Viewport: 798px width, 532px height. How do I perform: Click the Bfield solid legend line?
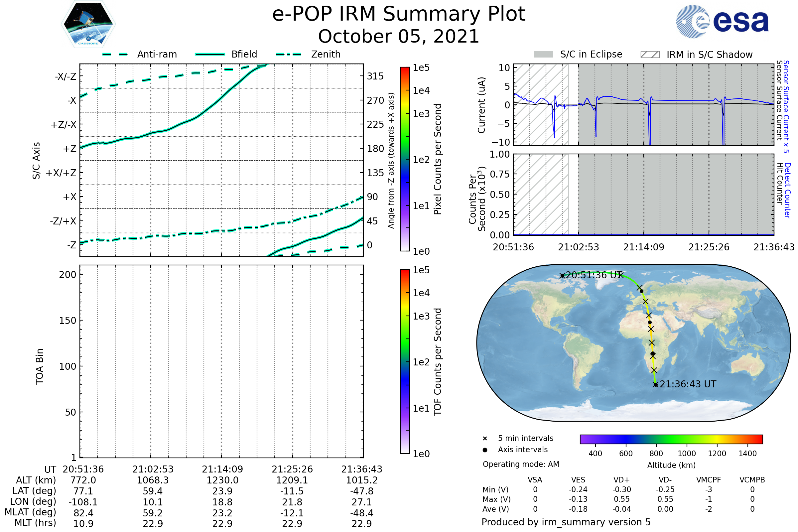pos(210,54)
